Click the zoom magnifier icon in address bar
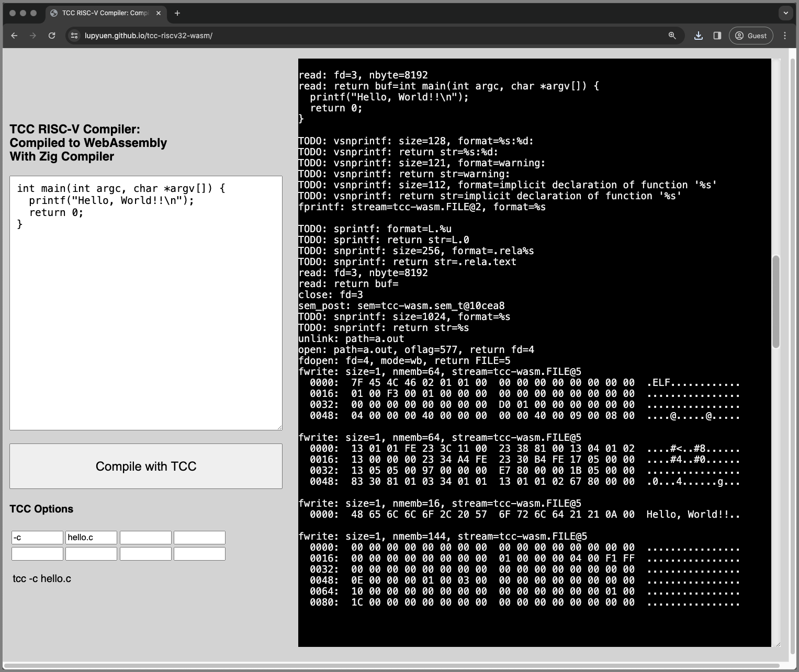This screenshot has width=799, height=672. tap(672, 36)
